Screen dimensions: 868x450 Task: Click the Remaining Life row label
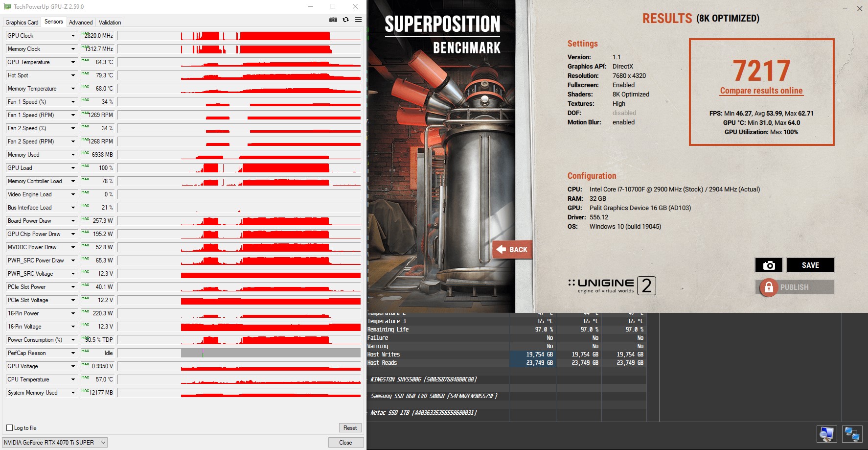coord(388,330)
